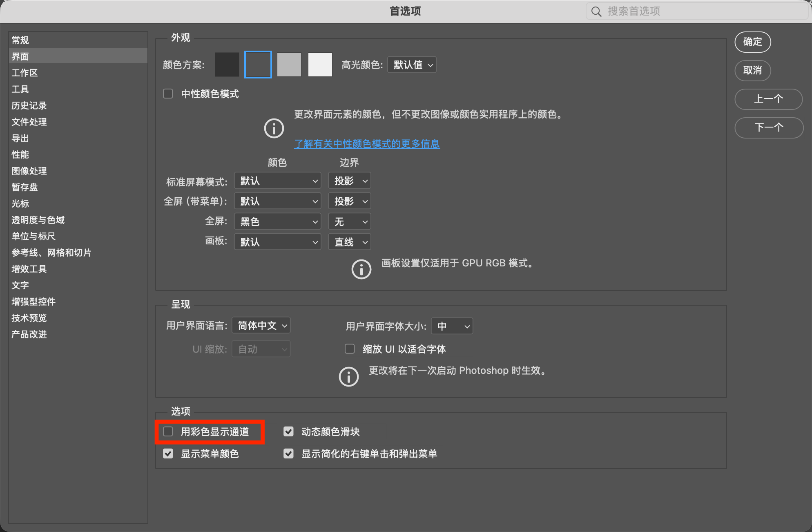Open 画板 border dropdown showing 直线
This screenshot has width=812, height=532.
[x=350, y=242]
